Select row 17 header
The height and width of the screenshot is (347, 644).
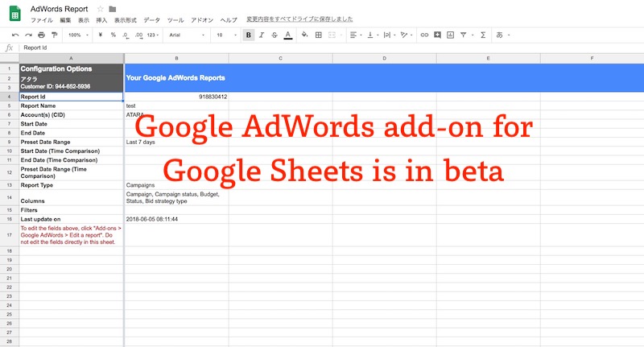tap(9, 235)
